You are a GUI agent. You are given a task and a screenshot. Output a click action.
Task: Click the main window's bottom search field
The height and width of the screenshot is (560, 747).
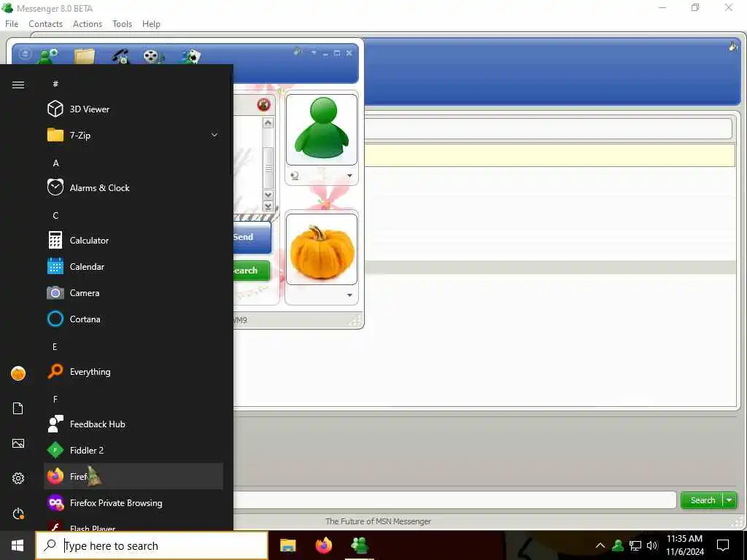(x=455, y=500)
